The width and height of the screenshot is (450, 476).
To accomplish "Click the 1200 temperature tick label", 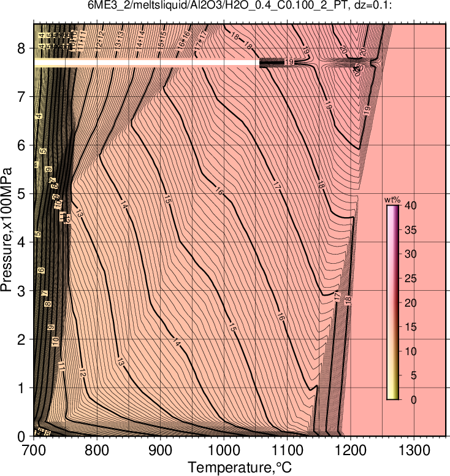I will pos(351,450).
